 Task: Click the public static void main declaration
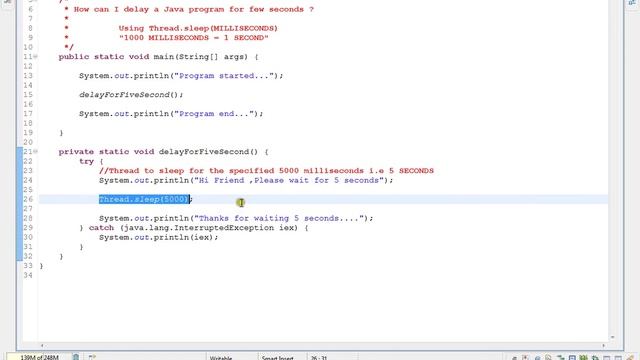click(x=158, y=57)
